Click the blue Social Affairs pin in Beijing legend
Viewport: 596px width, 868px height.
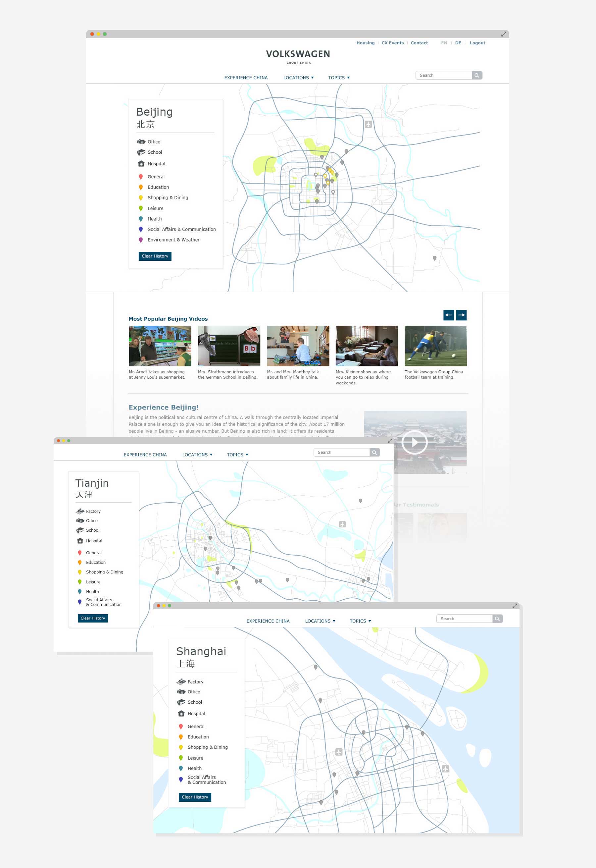[141, 230]
